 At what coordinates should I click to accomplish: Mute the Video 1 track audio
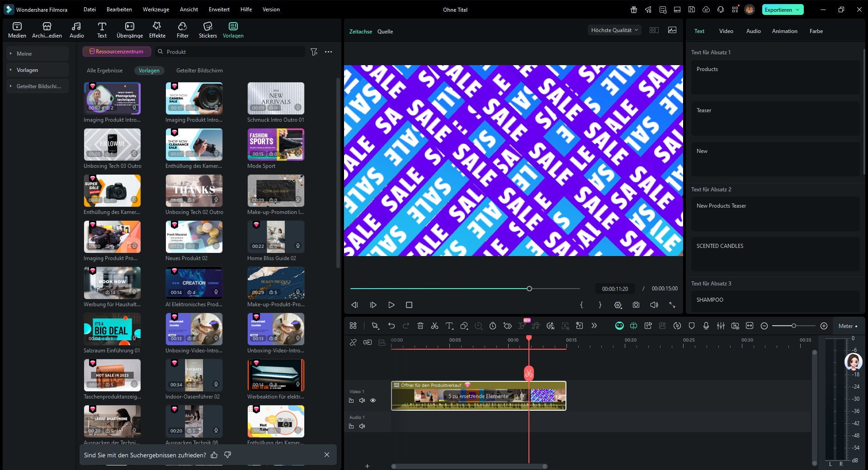point(362,400)
